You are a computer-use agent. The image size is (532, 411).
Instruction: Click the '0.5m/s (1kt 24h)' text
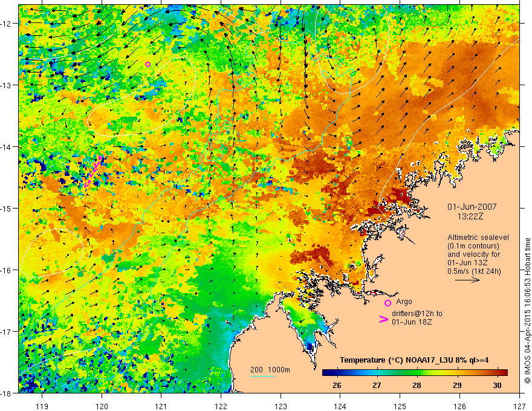[x=474, y=271]
